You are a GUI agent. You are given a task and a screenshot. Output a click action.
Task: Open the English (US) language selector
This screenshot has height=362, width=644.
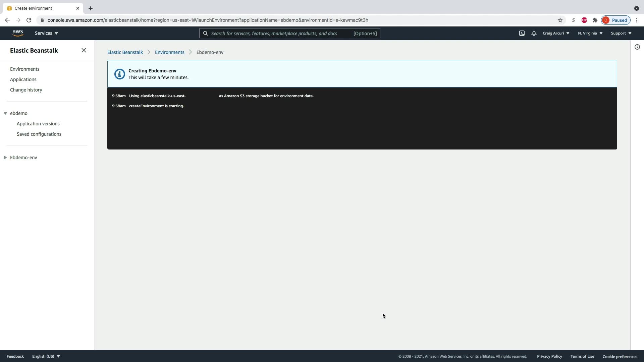(46, 356)
